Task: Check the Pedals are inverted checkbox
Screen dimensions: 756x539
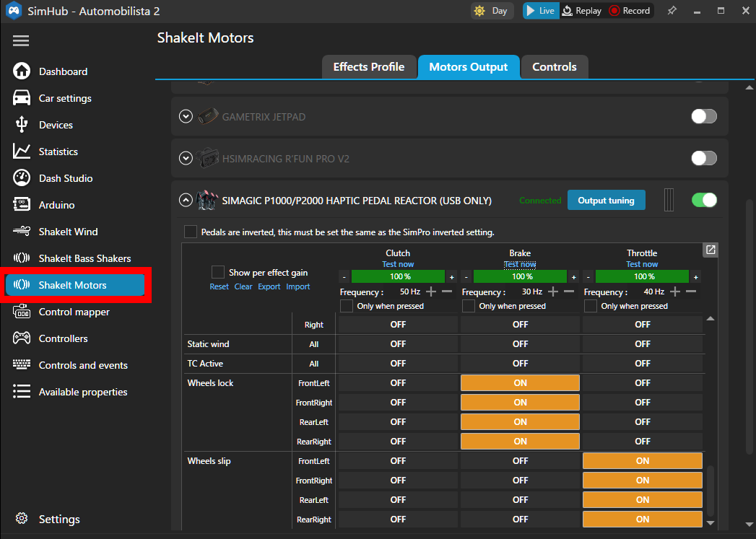Action: tap(191, 232)
